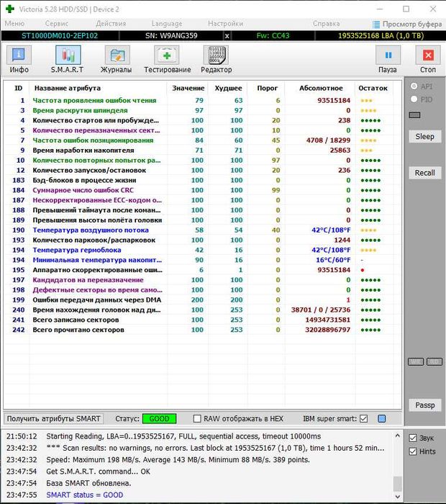Open the Справка menu
The image size is (446, 504).
(326, 24)
